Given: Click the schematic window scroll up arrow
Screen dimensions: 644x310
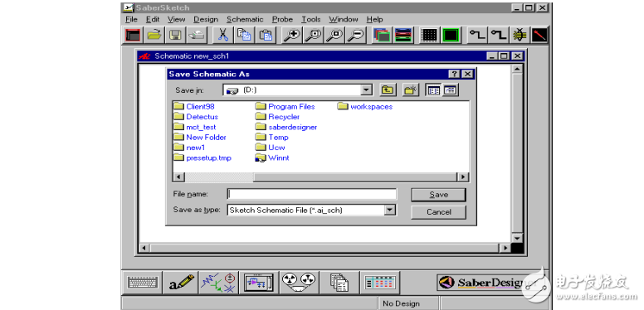Looking at the screenshot, I should 517,69.
